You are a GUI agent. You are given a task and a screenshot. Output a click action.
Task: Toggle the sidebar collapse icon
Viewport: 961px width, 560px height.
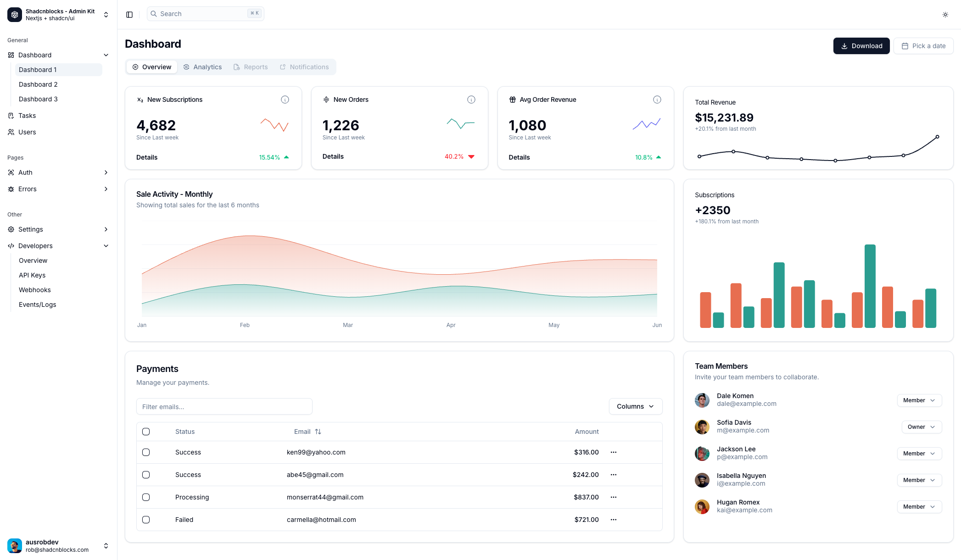(x=129, y=14)
